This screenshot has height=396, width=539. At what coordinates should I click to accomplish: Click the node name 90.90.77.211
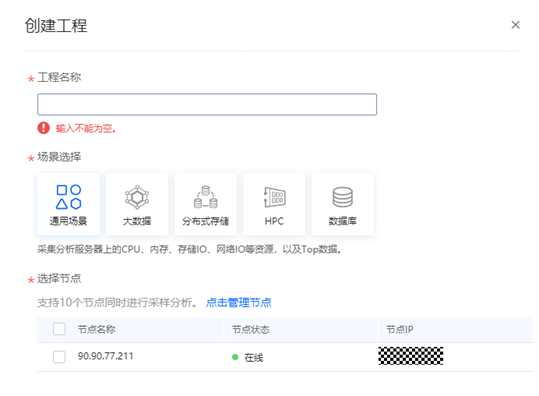(106, 356)
